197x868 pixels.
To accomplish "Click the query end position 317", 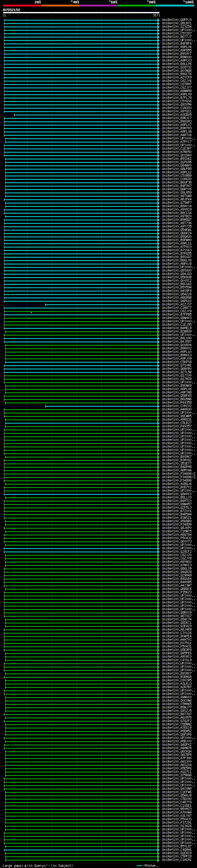I will click(155, 15).
